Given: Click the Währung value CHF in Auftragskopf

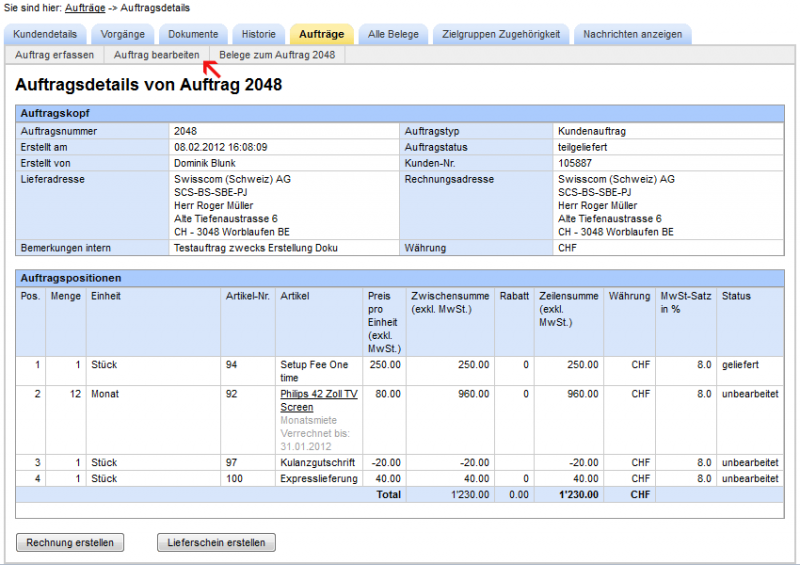Looking at the screenshot, I should tap(567, 248).
